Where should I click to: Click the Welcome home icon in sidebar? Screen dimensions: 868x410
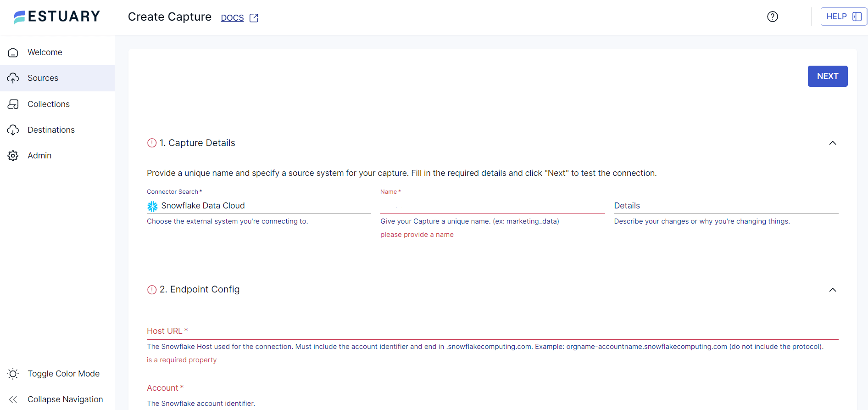[13, 52]
